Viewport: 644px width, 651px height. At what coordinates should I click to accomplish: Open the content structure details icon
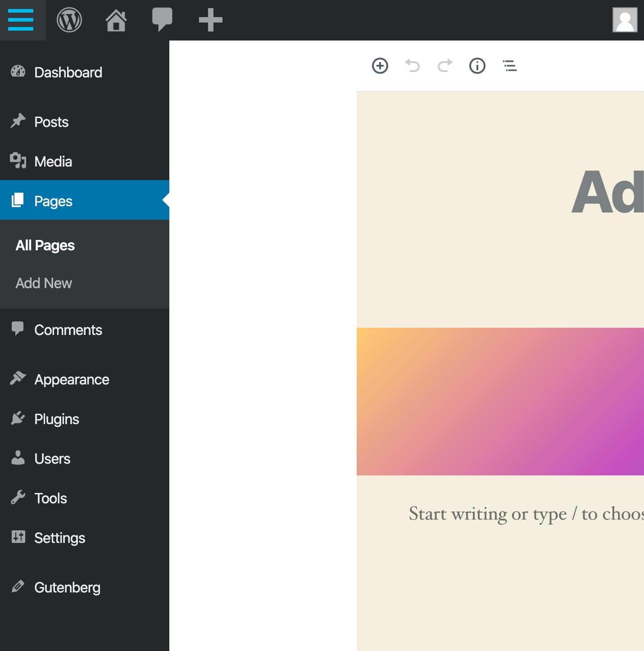tap(477, 66)
